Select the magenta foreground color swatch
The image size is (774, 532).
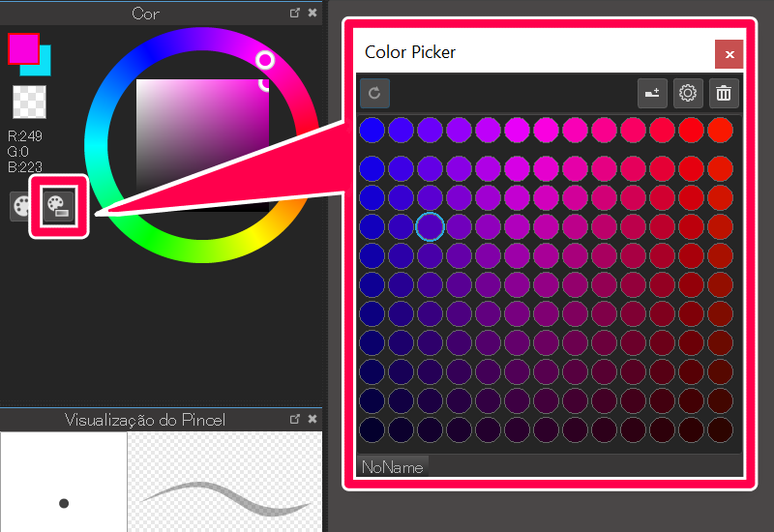[23, 48]
